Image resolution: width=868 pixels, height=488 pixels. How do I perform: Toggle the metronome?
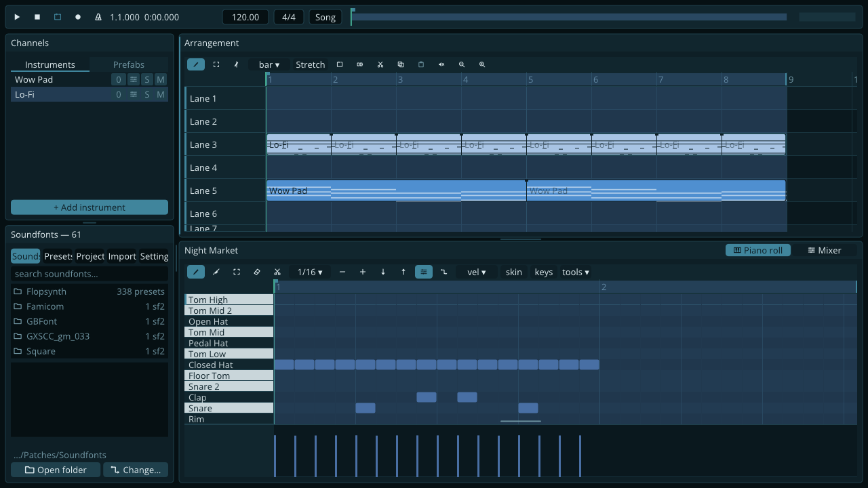98,17
